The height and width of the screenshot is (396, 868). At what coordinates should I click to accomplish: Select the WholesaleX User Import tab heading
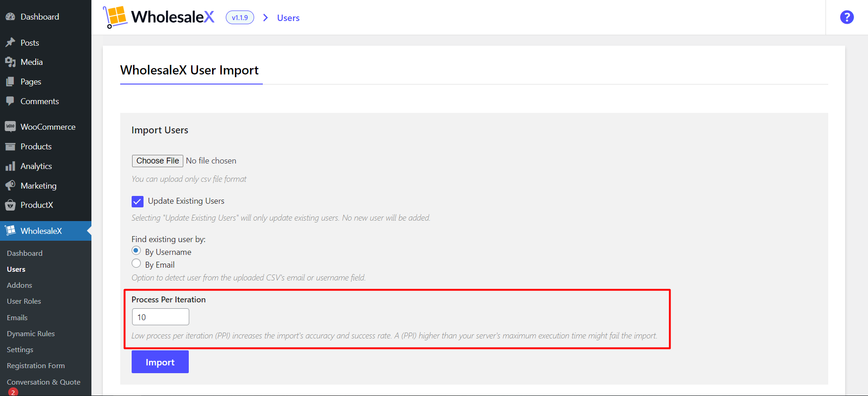coord(189,70)
